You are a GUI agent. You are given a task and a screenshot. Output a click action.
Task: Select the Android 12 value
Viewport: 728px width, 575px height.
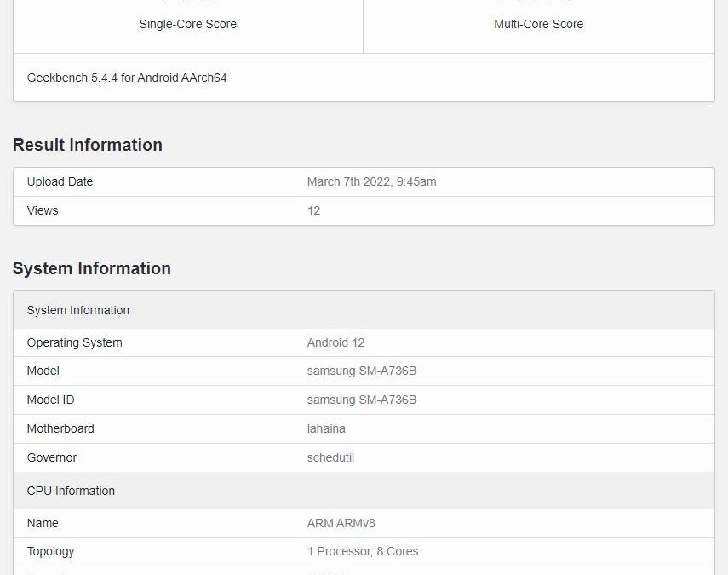coord(335,342)
